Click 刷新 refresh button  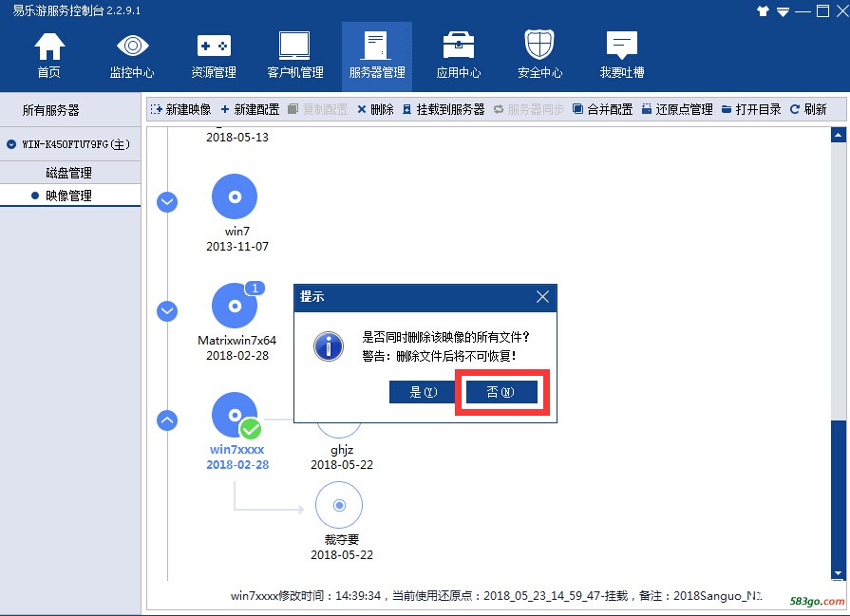tap(808, 109)
